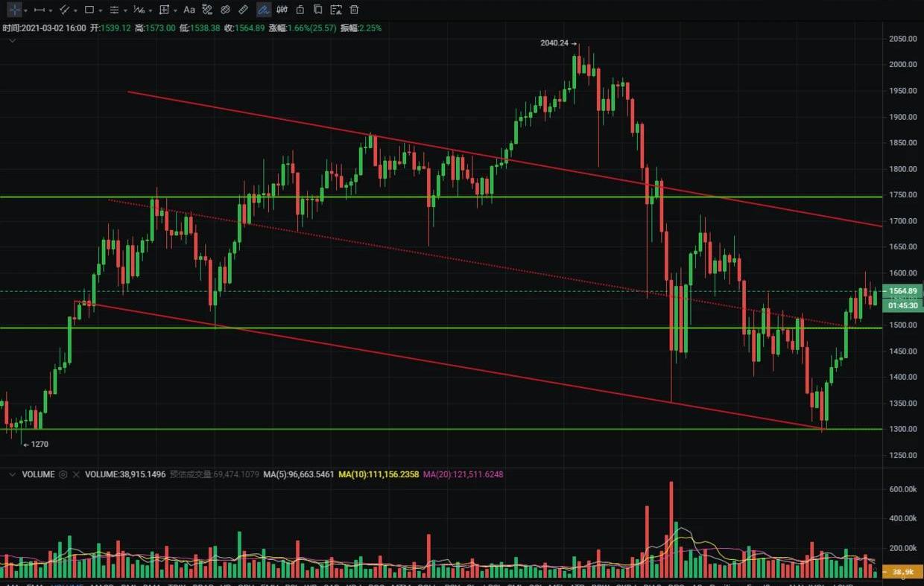
Task: Toggle the link/magnet snap icon
Action: pyautogui.click(x=225, y=10)
